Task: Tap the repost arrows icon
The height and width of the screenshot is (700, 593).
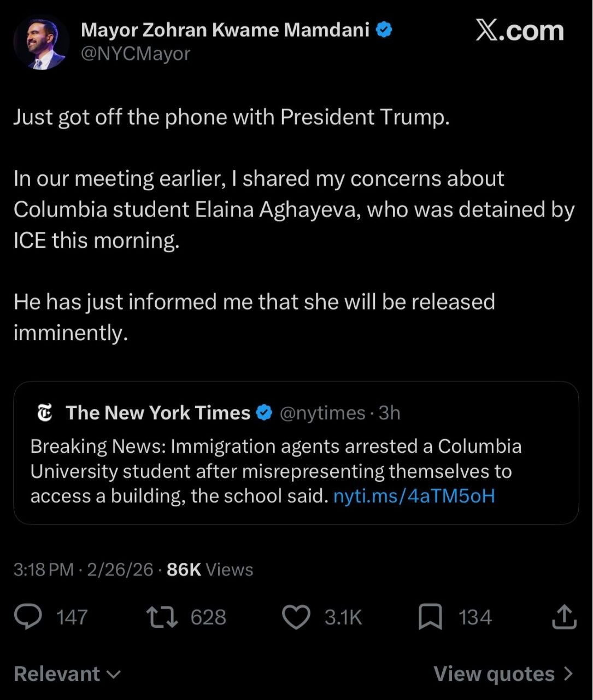Action: click(162, 617)
